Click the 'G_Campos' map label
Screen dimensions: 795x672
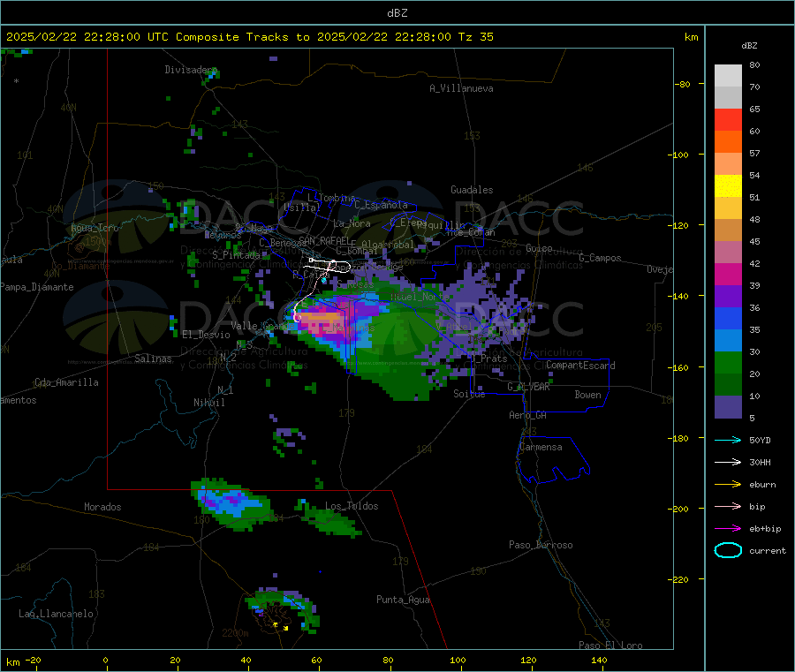tap(601, 258)
